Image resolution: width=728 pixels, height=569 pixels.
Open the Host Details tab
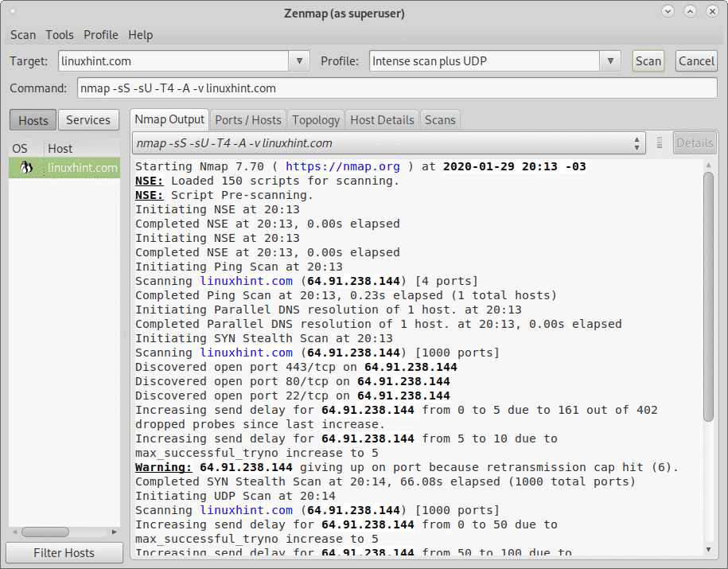click(x=382, y=120)
